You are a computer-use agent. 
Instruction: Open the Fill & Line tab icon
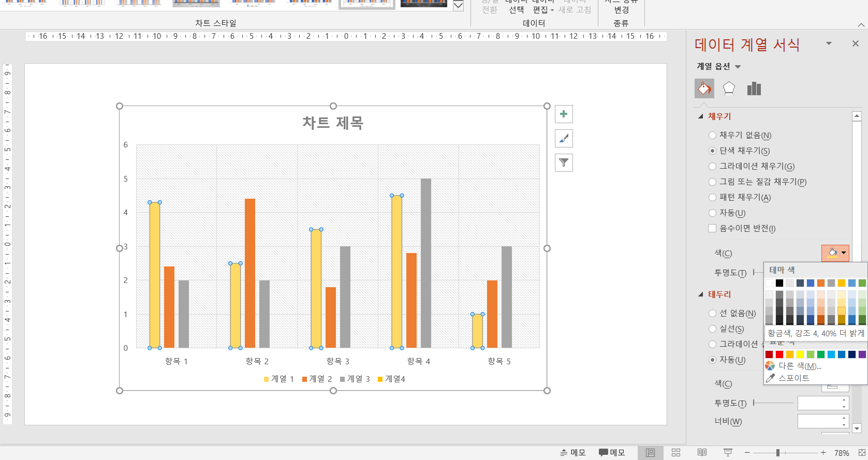coord(704,88)
